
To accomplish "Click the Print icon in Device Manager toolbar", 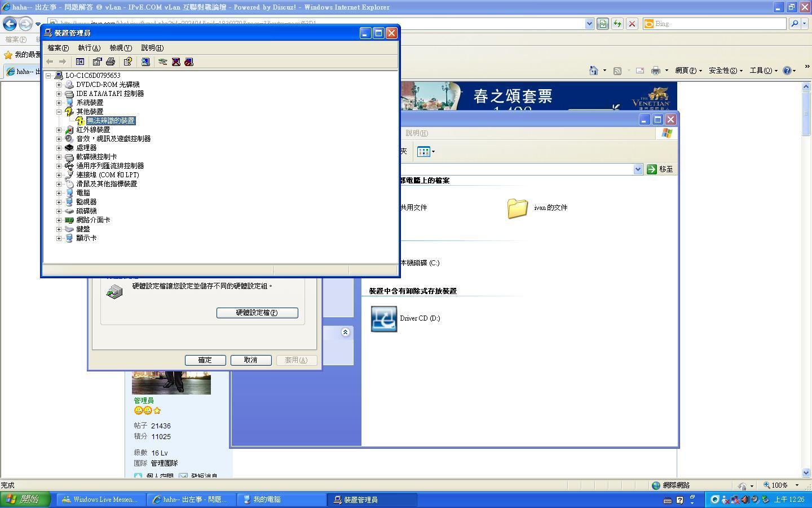I will [x=111, y=62].
